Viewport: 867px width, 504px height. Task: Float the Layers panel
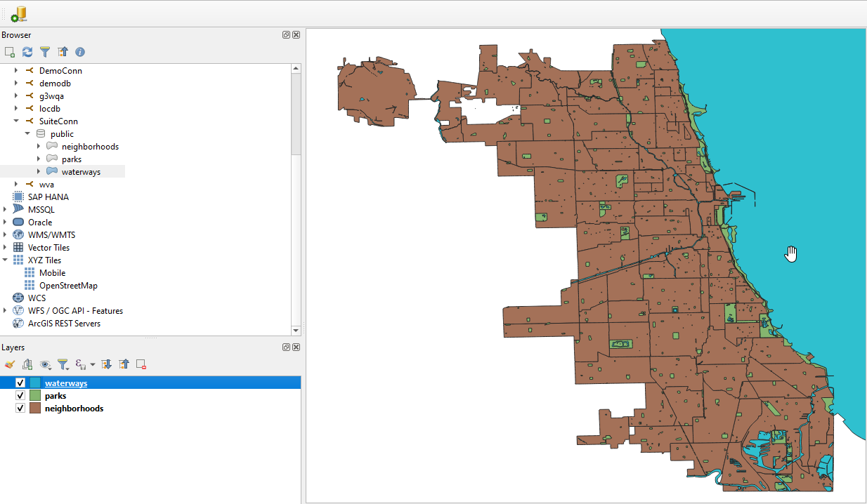tap(286, 347)
